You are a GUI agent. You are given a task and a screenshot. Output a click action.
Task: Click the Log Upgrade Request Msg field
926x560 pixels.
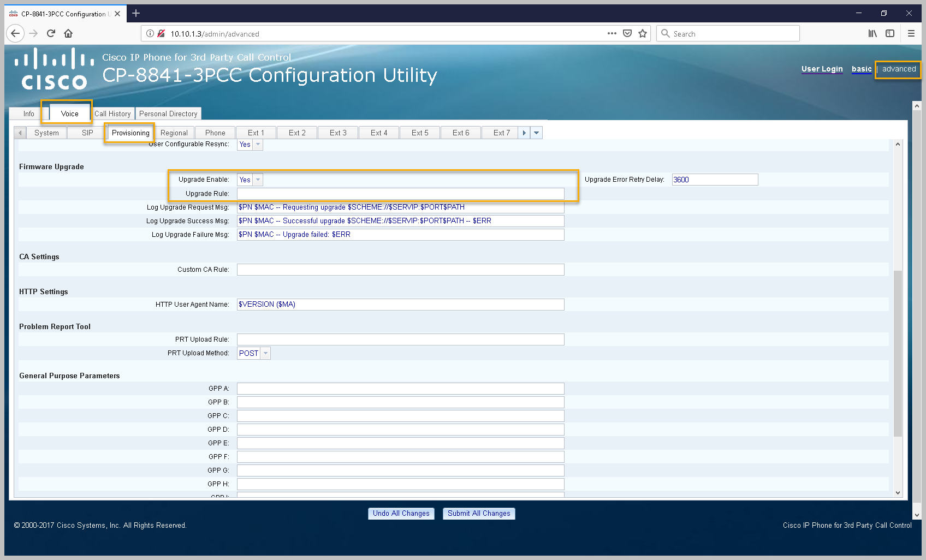pos(400,207)
